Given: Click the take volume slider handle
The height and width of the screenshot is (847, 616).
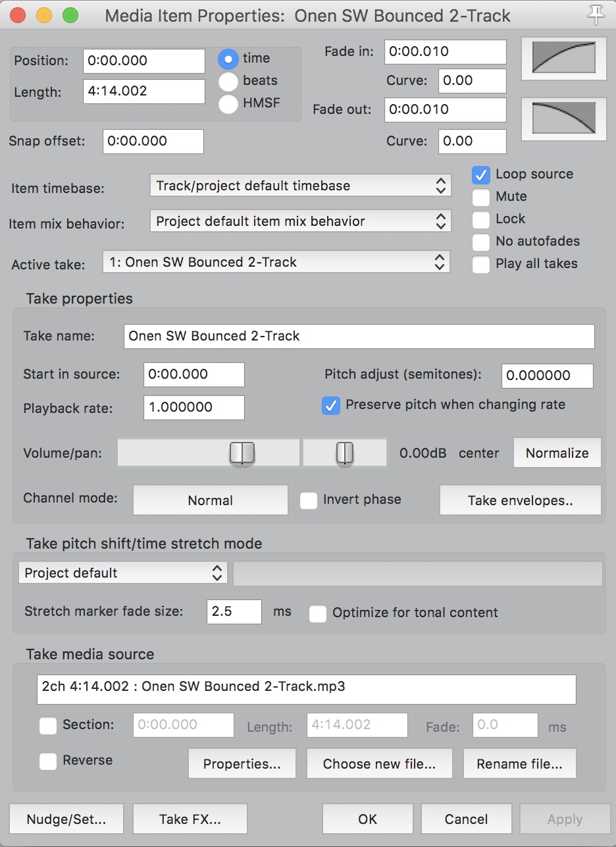Looking at the screenshot, I should pyautogui.click(x=242, y=453).
